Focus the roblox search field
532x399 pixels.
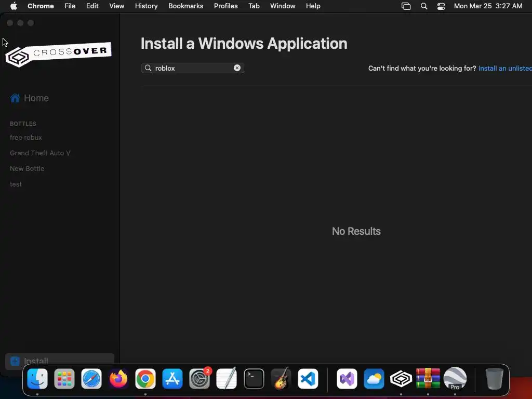click(192, 68)
